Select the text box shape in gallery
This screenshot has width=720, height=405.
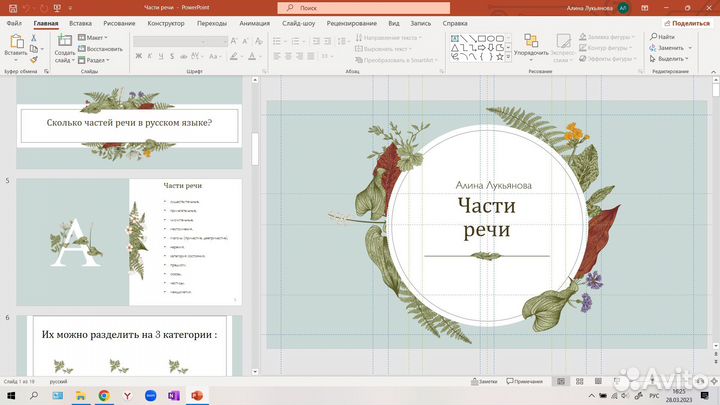(455, 39)
